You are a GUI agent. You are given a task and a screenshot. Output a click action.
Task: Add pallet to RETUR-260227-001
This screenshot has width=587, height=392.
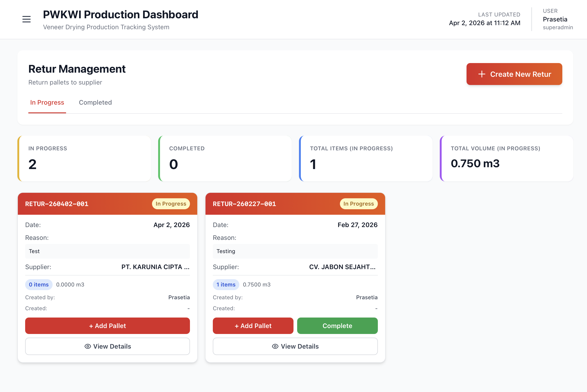[253, 326]
